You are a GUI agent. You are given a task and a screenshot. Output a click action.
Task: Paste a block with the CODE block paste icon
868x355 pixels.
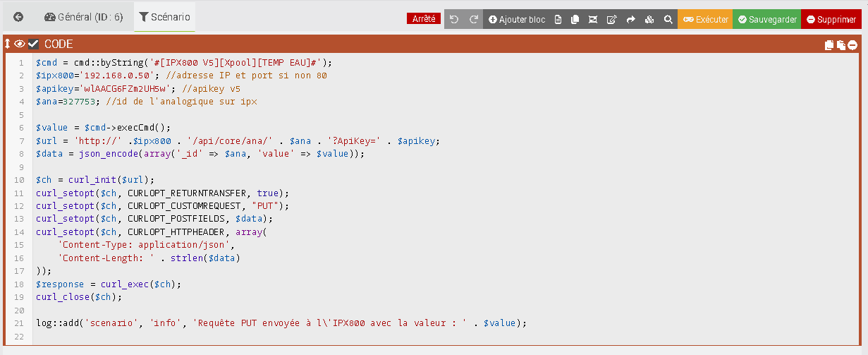(841, 45)
